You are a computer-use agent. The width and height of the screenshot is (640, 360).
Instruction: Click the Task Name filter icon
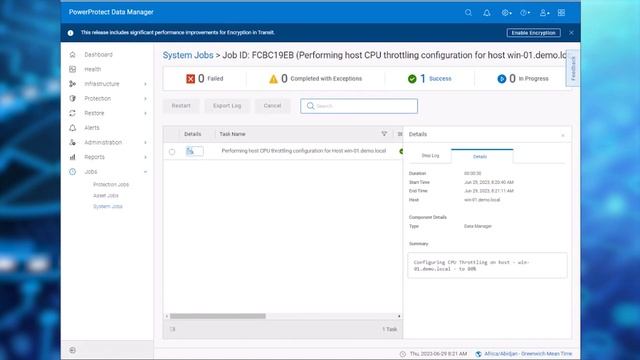coord(384,134)
